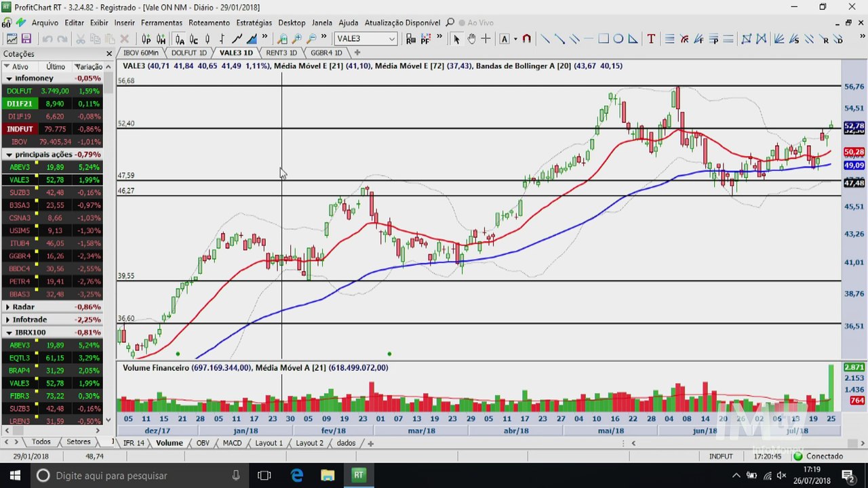Click the zoom out magnifier icon
Screen dimensions: 868x488
tap(311, 39)
